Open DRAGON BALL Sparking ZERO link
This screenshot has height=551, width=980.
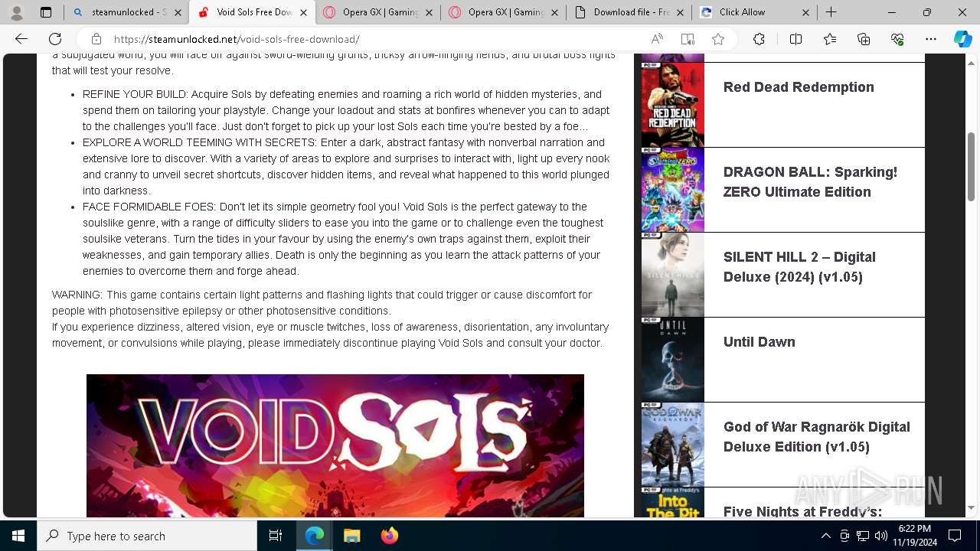click(810, 182)
